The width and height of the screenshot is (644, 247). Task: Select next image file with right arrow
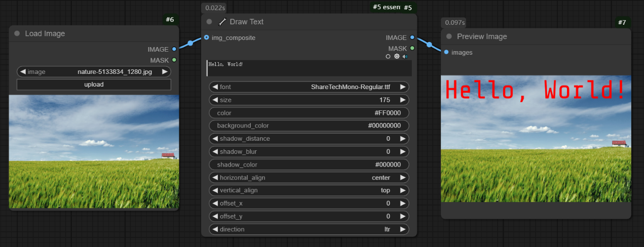[165, 72]
